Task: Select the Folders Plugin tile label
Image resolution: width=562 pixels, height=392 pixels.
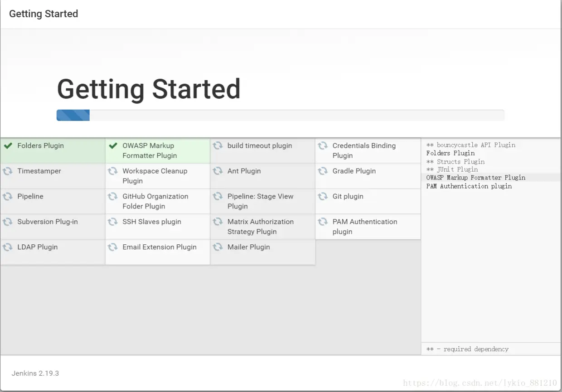Action: click(x=40, y=146)
